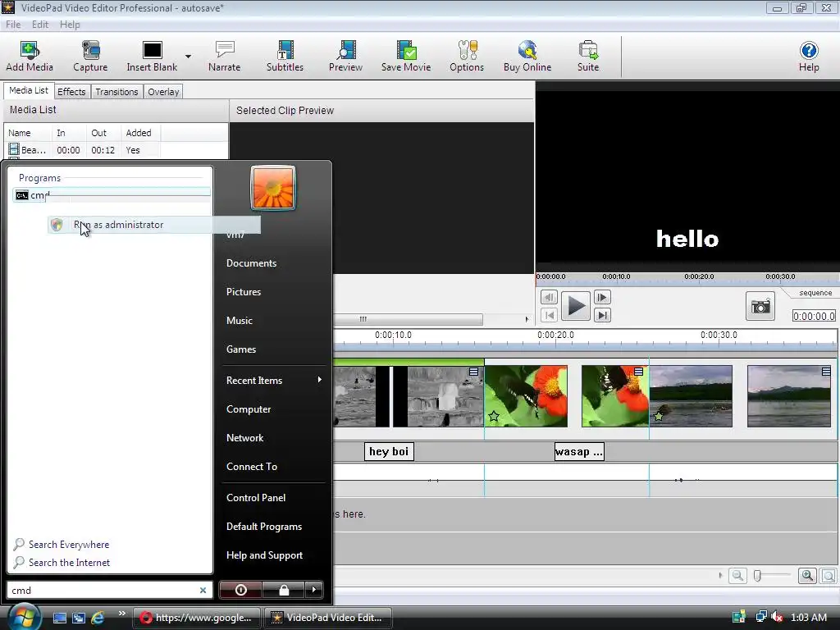Image resolution: width=840 pixels, height=630 pixels.
Task: Step back one frame in preview
Action: tap(549, 297)
